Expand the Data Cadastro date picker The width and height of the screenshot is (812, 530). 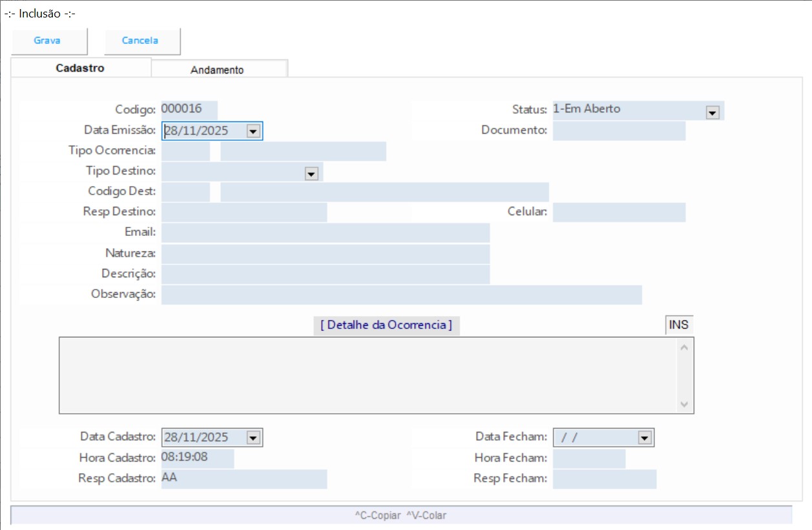253,438
